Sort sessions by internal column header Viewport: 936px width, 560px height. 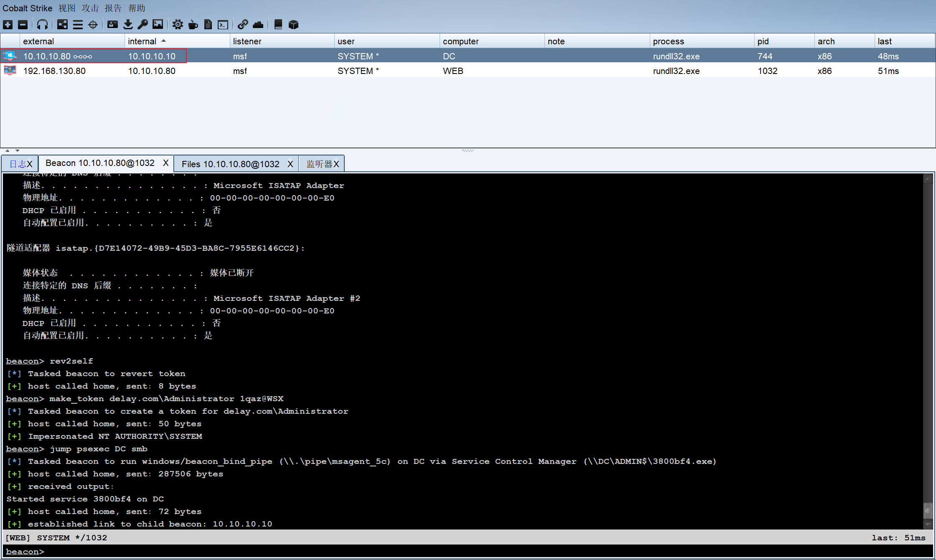pyautogui.click(x=177, y=41)
